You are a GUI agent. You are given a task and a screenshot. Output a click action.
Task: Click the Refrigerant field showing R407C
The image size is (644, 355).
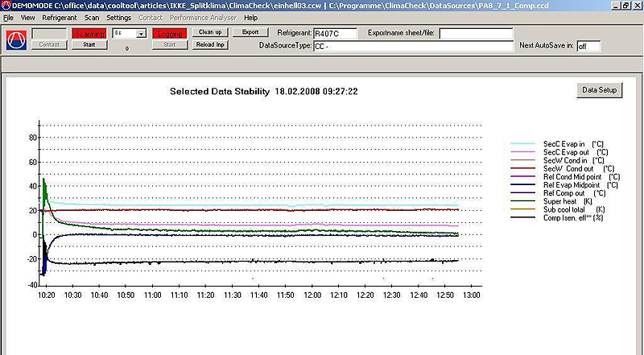click(333, 34)
